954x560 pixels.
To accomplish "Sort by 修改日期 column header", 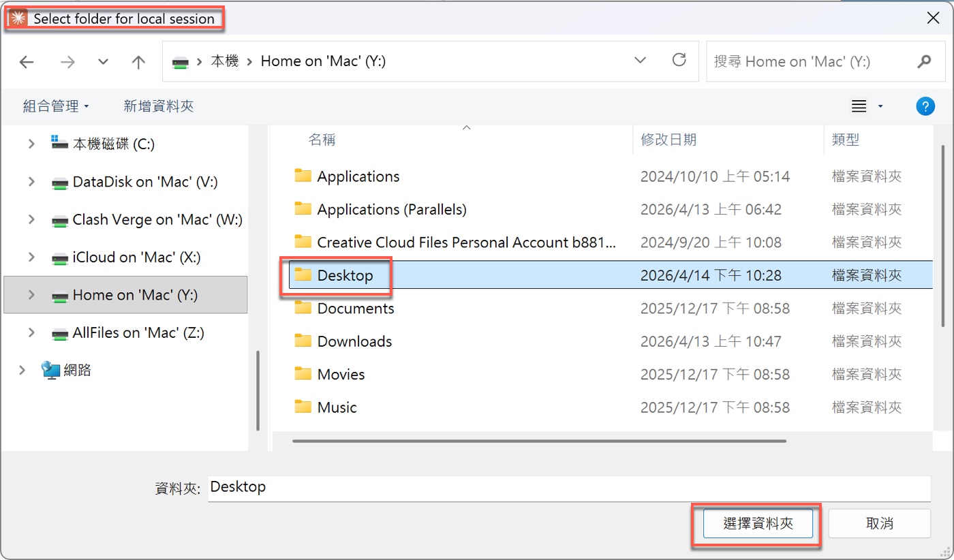I will 668,140.
